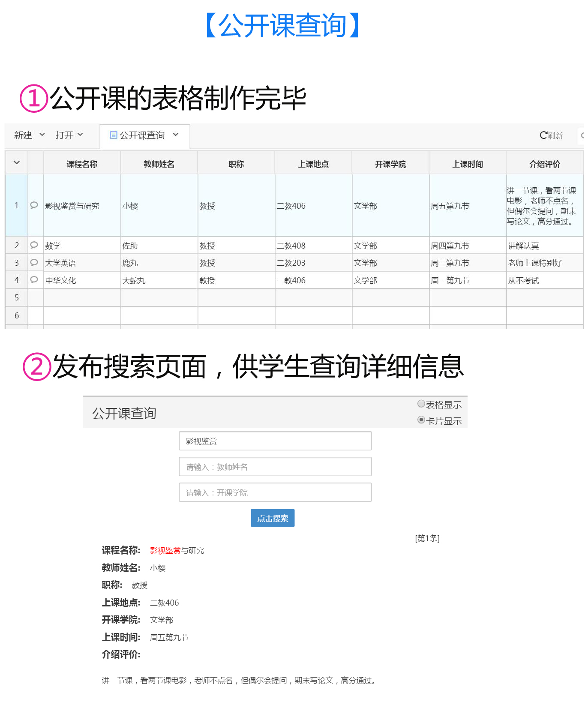The height and width of the screenshot is (705, 588).
Task: Click the 点击搜索 button
Action: pos(273,518)
